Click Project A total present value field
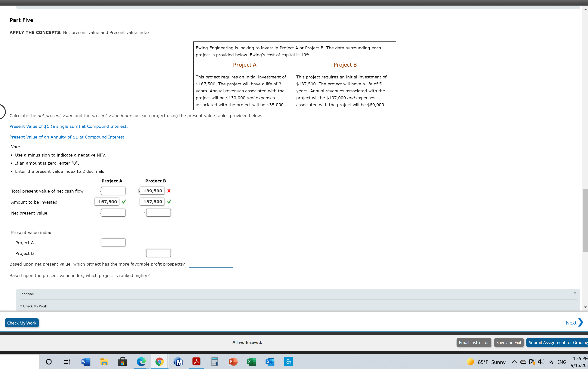Viewport: 588px width, 369px height. point(113,191)
